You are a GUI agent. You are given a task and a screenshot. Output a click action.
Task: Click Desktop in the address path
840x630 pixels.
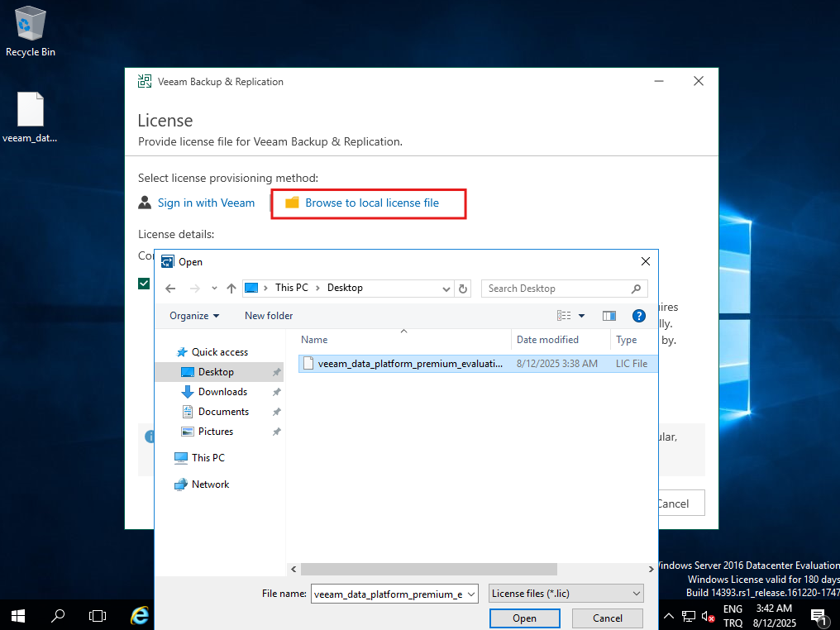pos(345,288)
